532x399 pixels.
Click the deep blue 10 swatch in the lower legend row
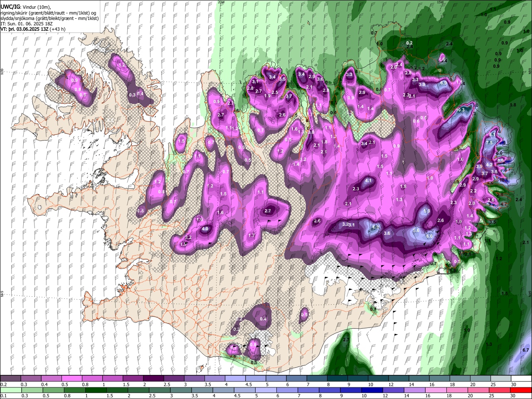tap(372, 390)
